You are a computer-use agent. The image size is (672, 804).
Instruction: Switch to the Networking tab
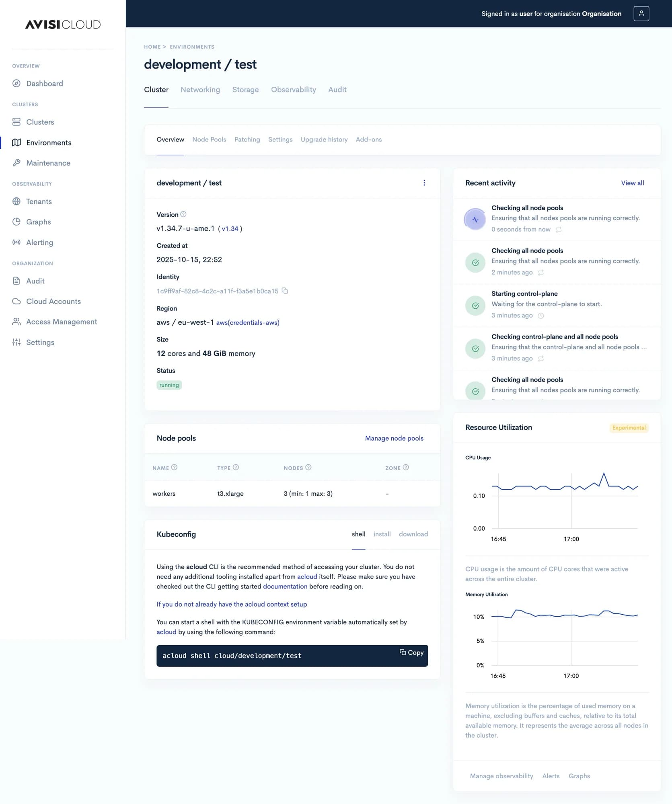point(200,90)
